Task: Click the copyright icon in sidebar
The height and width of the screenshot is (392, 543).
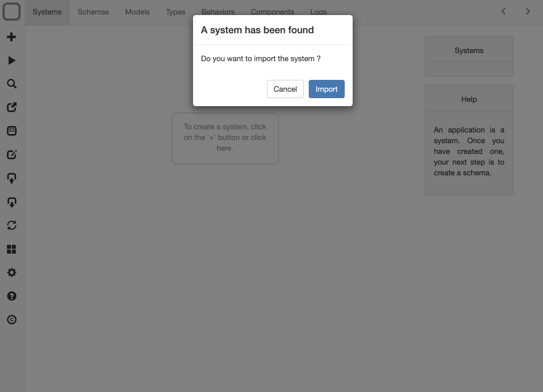Action: (x=12, y=320)
